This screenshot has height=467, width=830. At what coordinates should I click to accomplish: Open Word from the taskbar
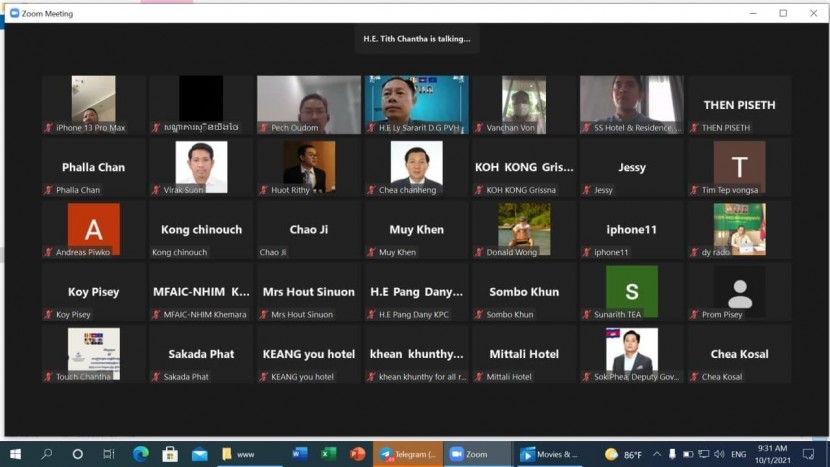(x=299, y=454)
